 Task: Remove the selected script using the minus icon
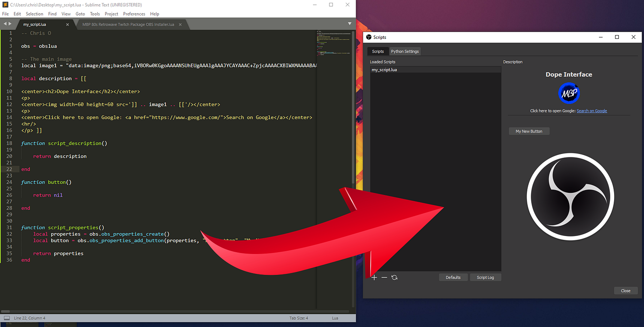(384, 277)
